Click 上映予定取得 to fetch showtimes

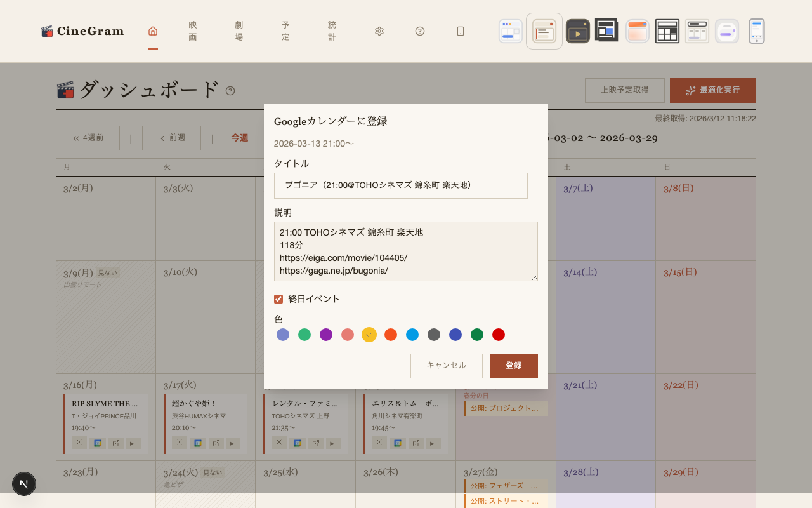coord(624,90)
